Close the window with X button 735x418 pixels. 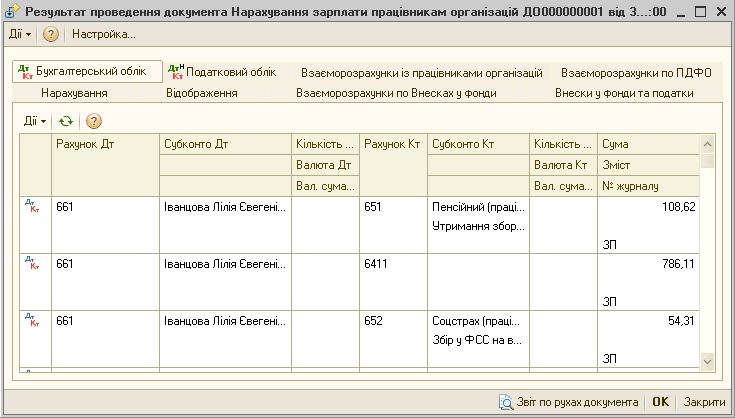coord(720,12)
